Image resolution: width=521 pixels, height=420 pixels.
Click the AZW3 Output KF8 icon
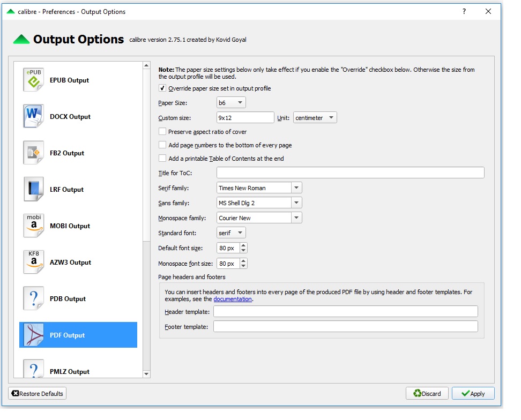(34, 262)
